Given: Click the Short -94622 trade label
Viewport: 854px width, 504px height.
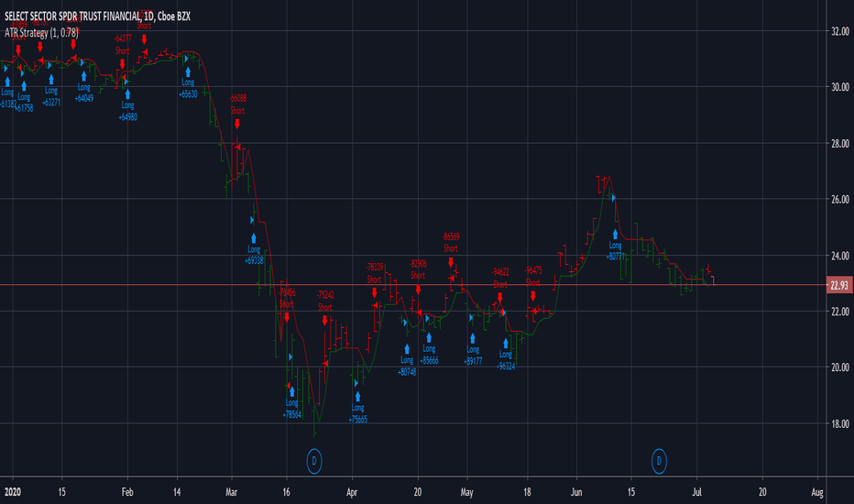Looking at the screenshot, I should coord(500,278).
